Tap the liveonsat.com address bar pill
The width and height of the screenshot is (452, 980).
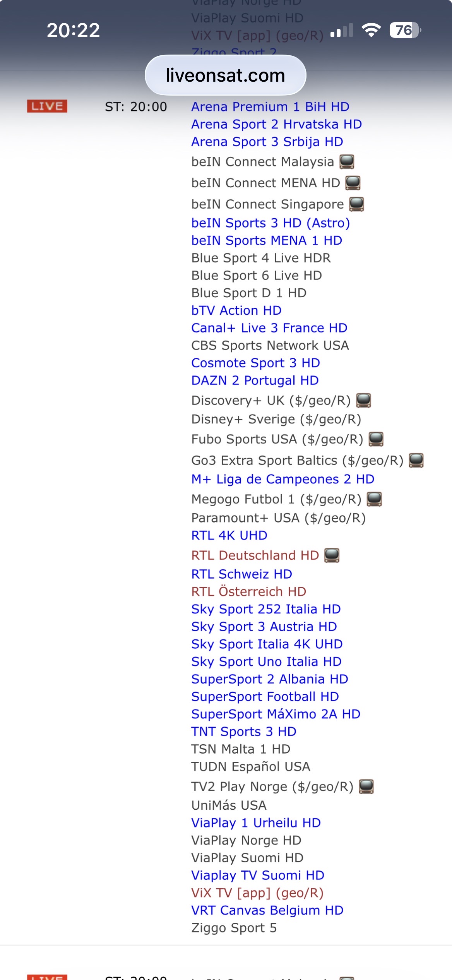225,75
